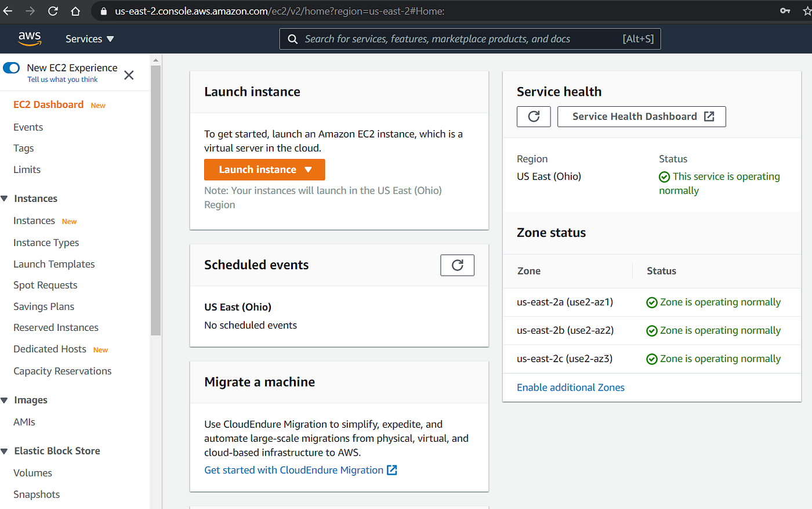Screen dimensions: 812x509
Task: Refresh Scheduled events panel
Action: point(457,265)
